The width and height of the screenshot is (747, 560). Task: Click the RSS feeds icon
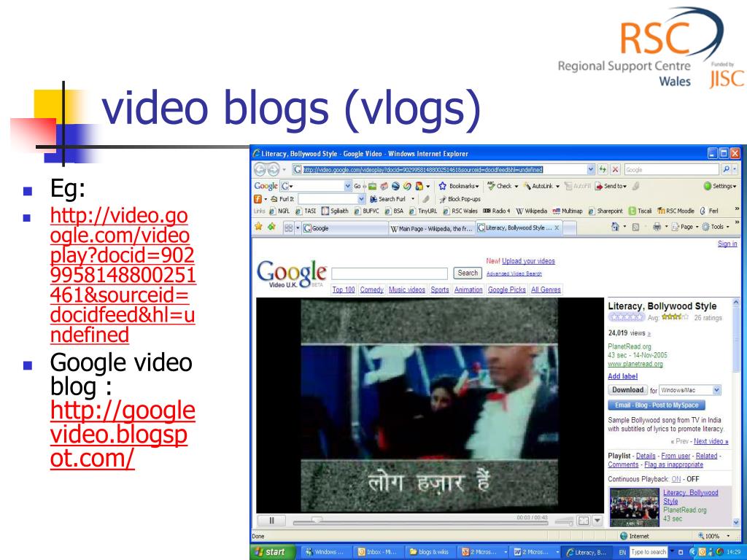tap(635, 227)
